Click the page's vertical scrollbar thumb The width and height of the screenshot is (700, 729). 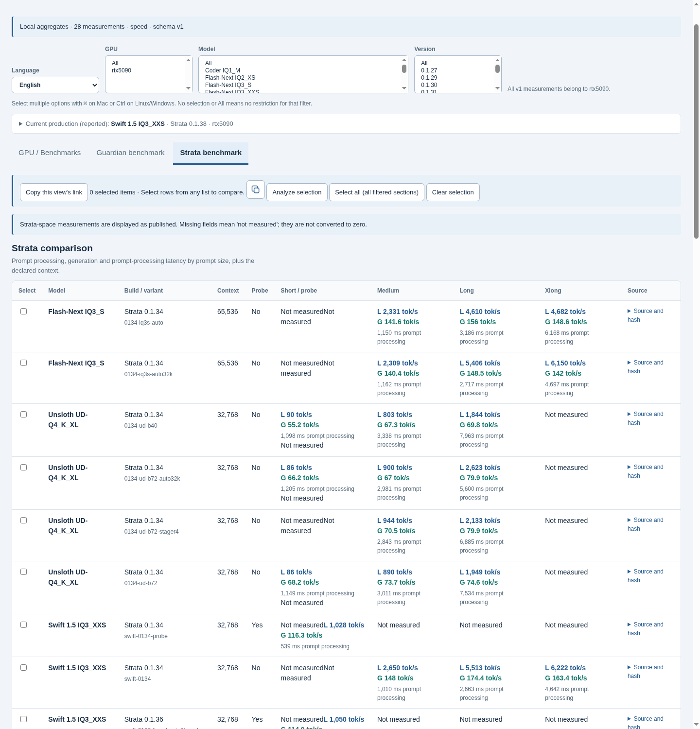tap(696, 131)
